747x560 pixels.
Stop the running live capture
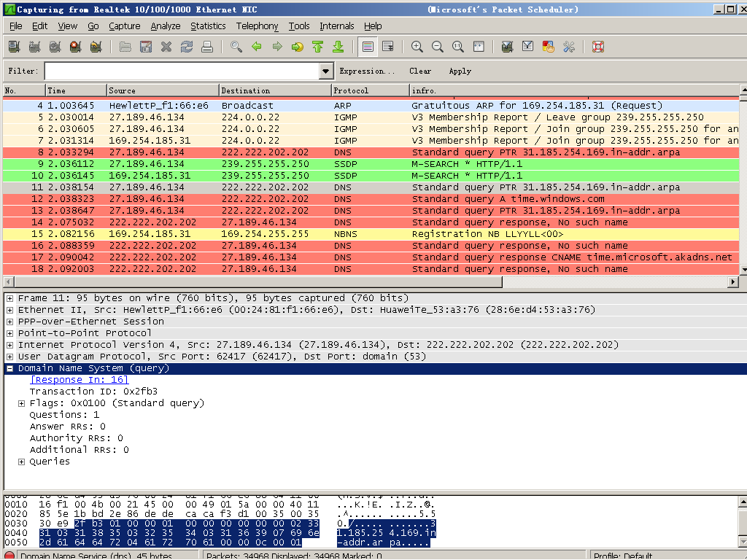point(75,47)
